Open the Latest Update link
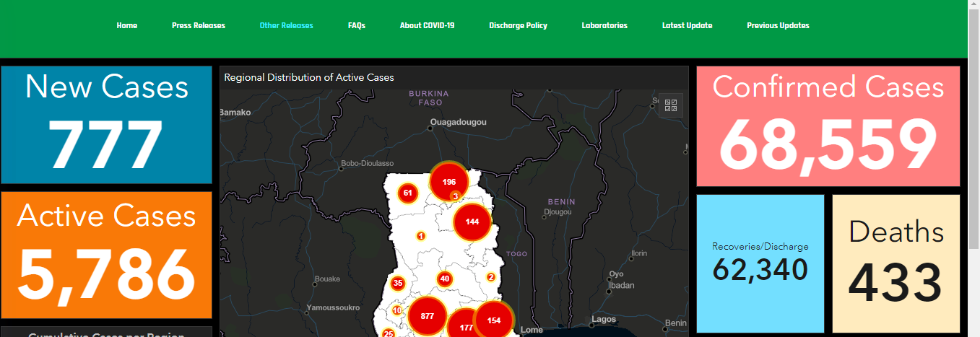This screenshot has height=337, width=980. [687, 25]
